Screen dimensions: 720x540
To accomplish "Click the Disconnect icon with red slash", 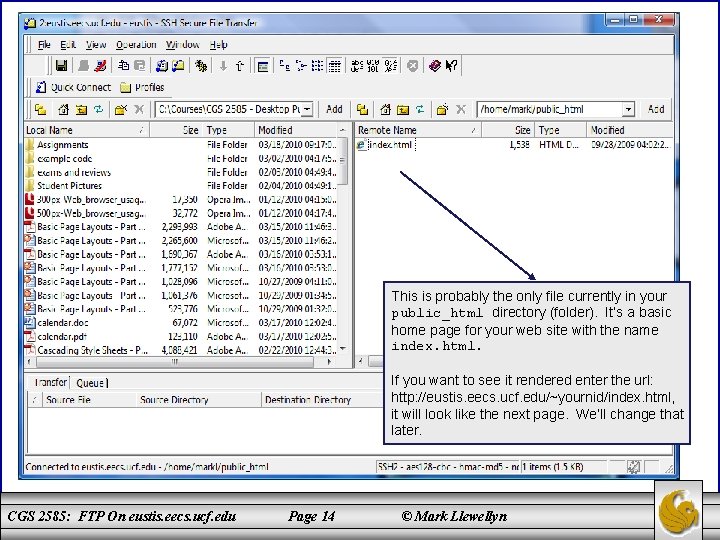I will point(100,66).
